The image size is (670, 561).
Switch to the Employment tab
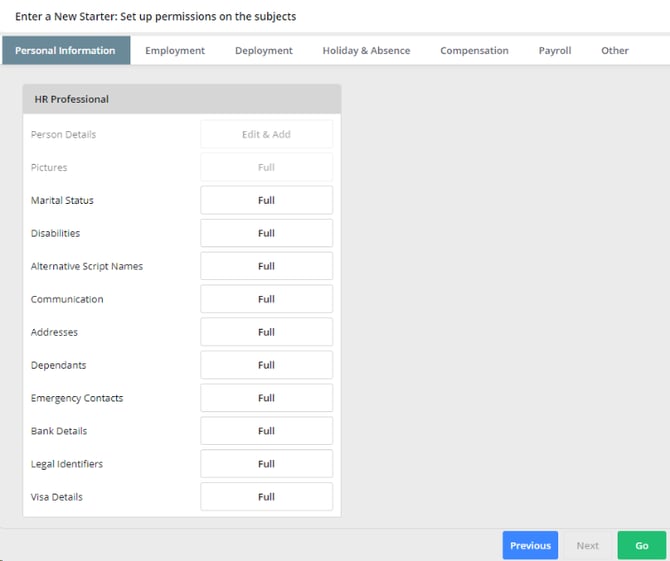click(x=175, y=50)
